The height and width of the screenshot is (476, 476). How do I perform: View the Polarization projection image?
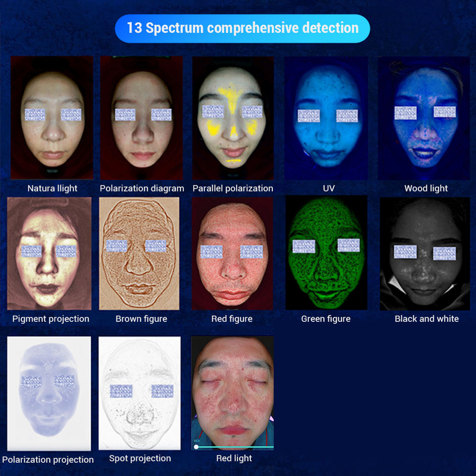click(49, 393)
